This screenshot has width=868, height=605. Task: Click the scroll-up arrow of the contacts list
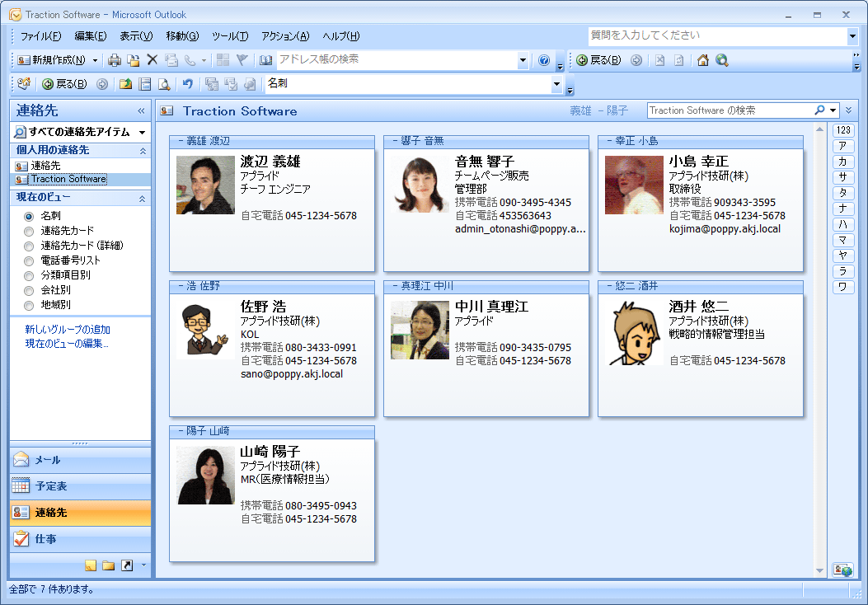(819, 129)
